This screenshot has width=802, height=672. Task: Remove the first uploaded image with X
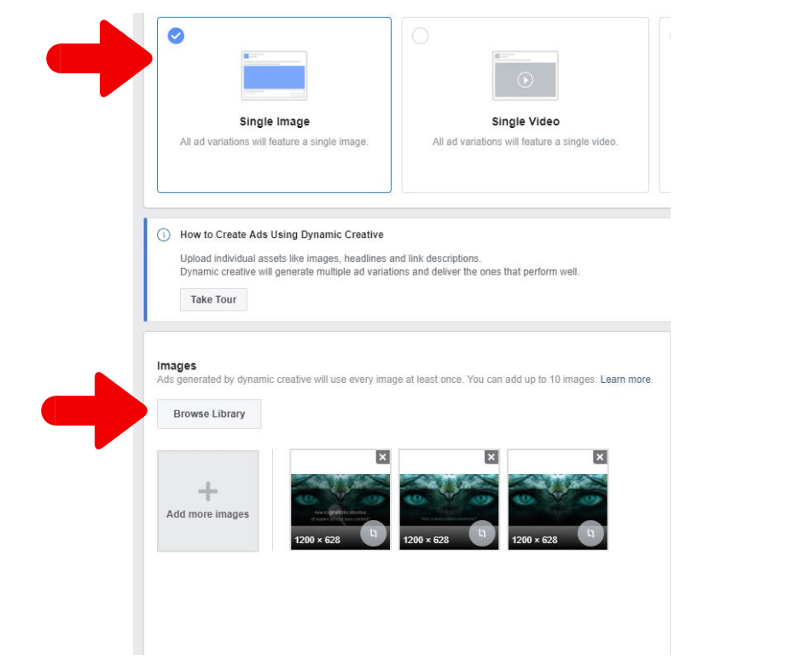pyautogui.click(x=382, y=457)
